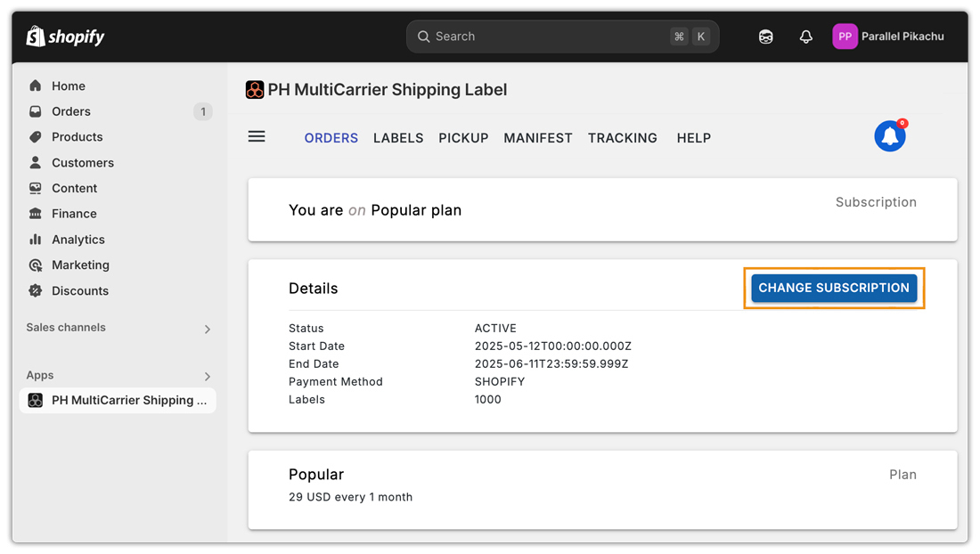Viewport: 980px width, 554px height.
Task: Open PH MultiCarrier Shipping app in sidebar
Action: click(x=118, y=400)
